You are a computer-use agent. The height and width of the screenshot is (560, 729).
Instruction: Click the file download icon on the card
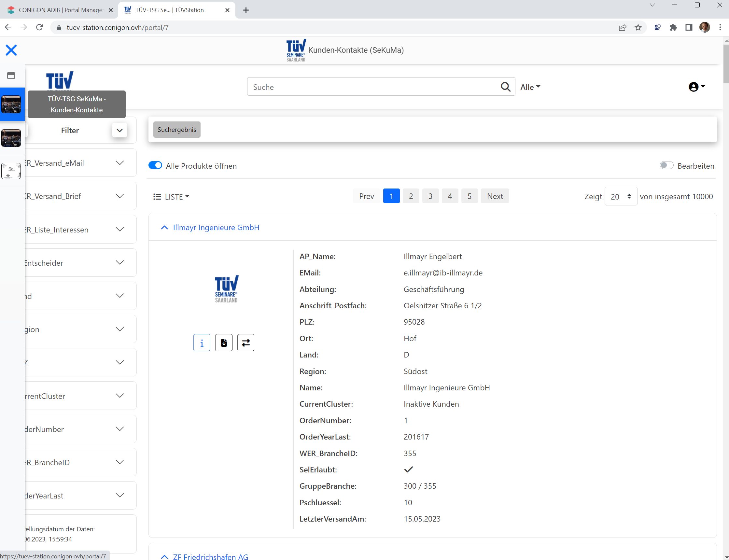[224, 343]
